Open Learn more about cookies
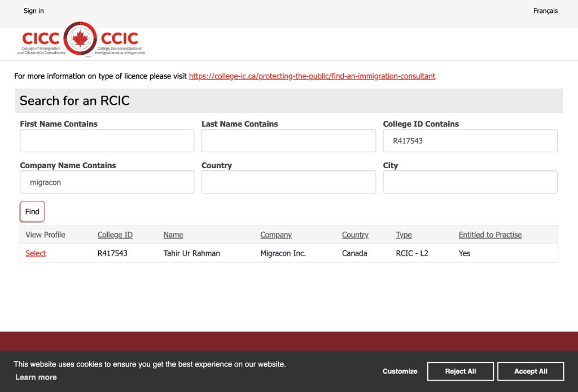578x392 pixels. 36,377
